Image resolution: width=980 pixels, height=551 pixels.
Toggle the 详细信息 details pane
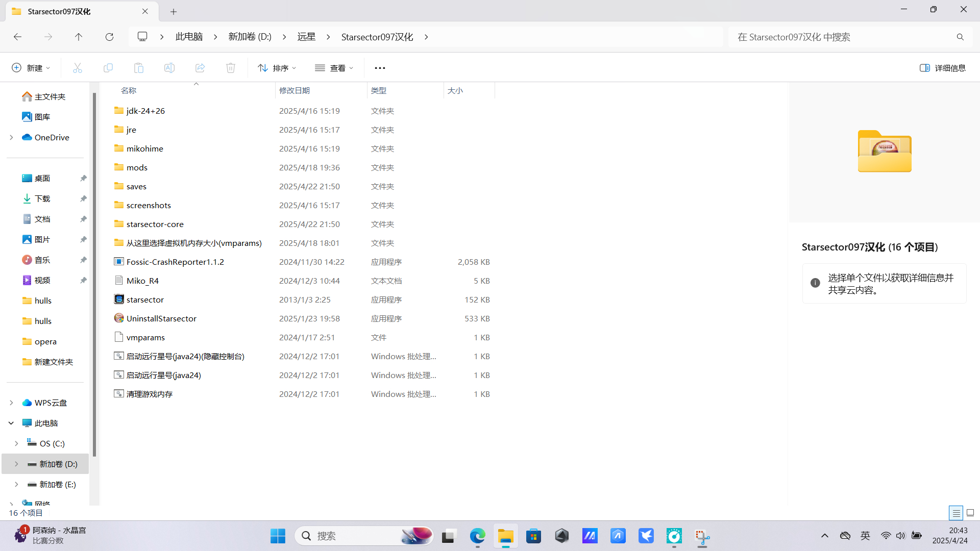[x=942, y=68]
